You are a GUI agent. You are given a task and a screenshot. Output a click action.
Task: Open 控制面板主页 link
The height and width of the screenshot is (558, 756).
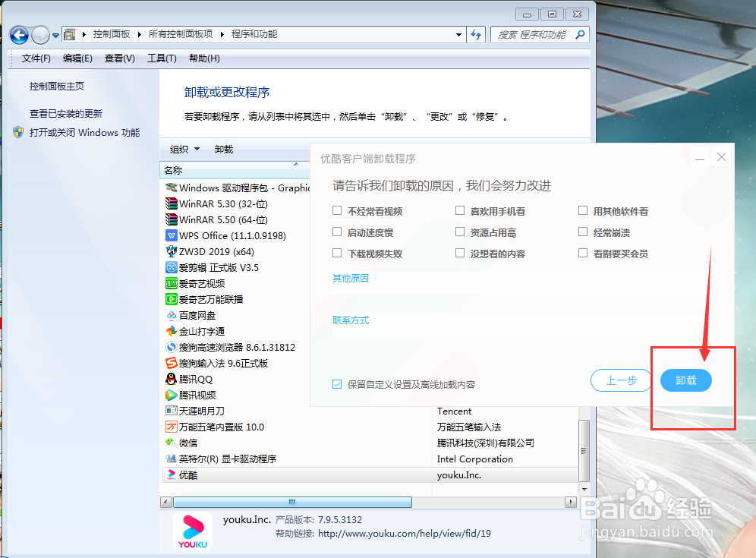coord(57,87)
